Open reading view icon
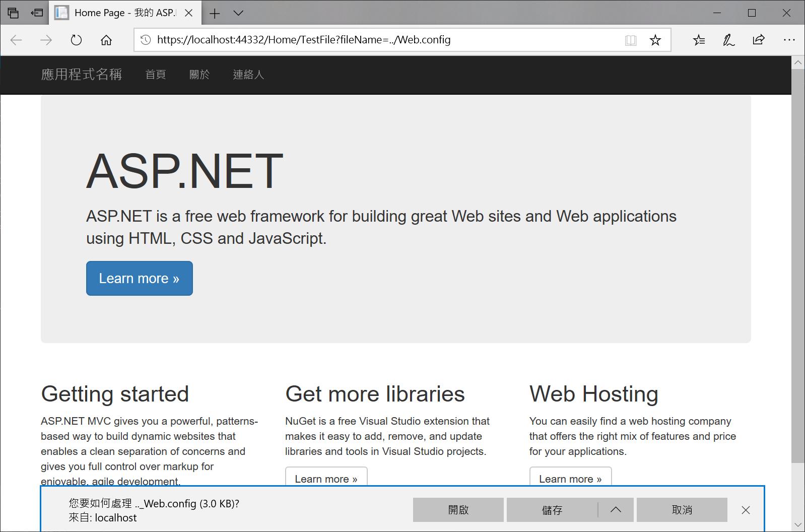805x532 pixels. pyautogui.click(x=631, y=40)
